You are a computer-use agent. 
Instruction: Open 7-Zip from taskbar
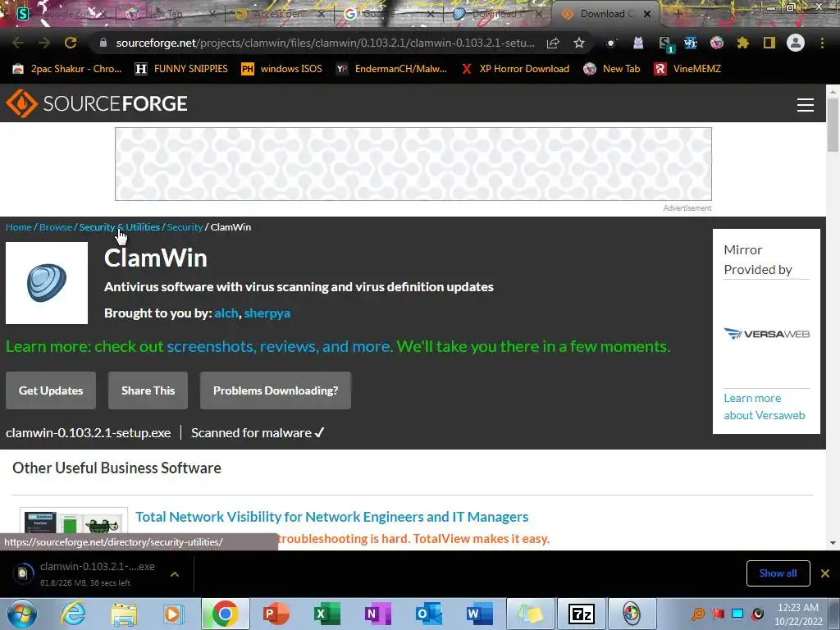pos(582,614)
